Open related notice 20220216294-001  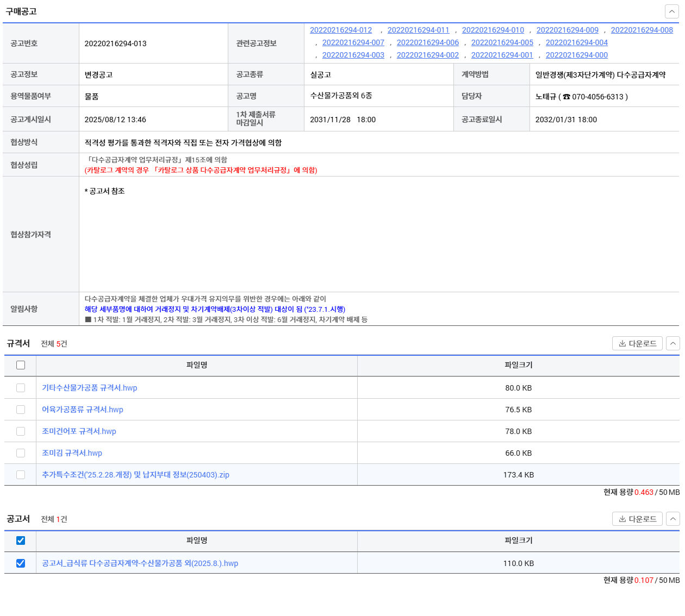(x=502, y=55)
